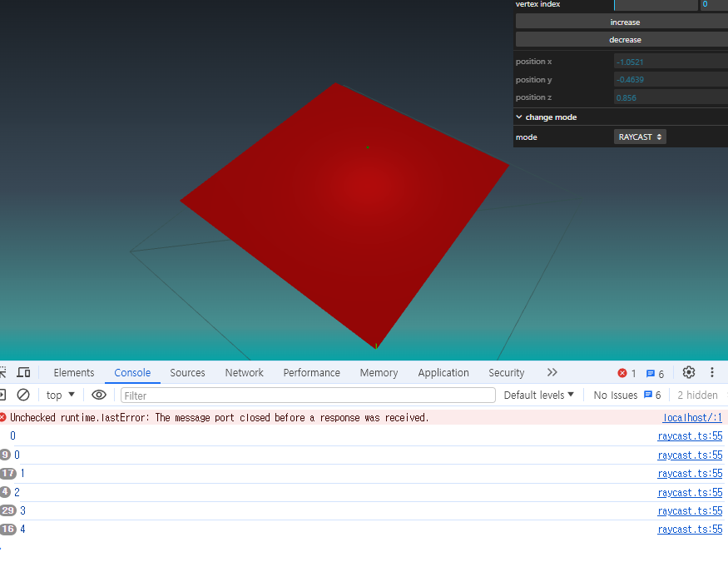
Task: Open the Memory tab
Action: pos(379,373)
